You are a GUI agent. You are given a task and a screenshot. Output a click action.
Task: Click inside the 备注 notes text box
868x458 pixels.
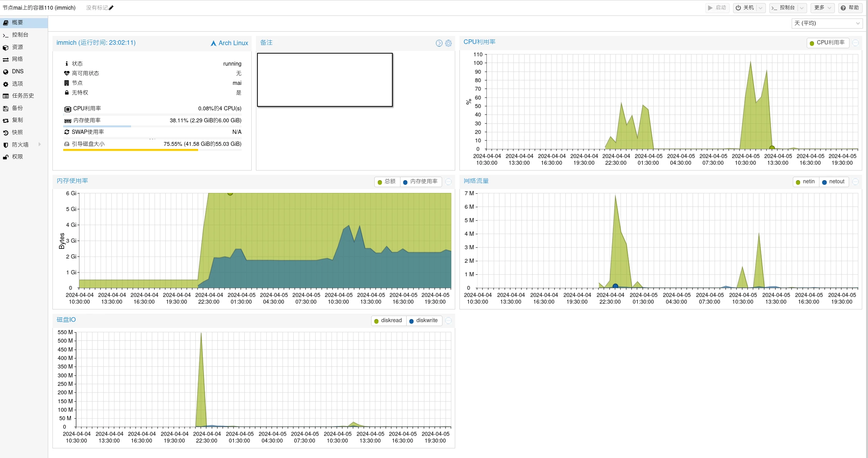click(x=325, y=80)
